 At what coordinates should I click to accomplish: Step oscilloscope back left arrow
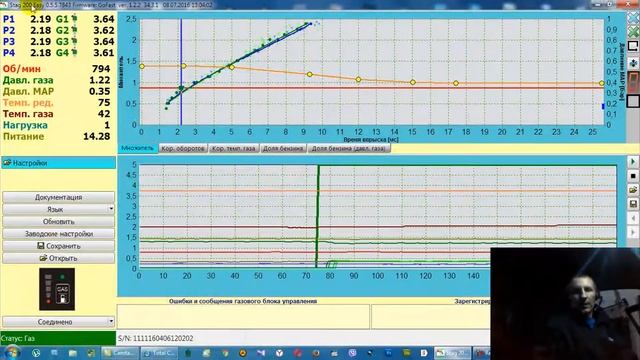(633, 218)
